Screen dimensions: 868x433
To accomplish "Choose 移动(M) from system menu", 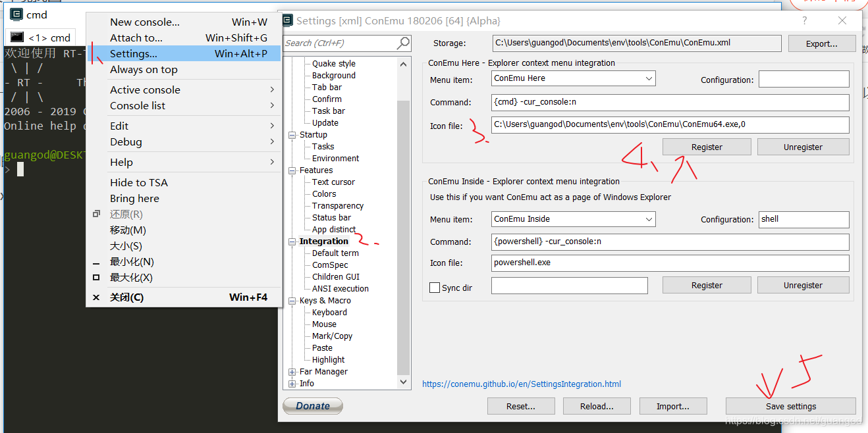I will pos(184,230).
